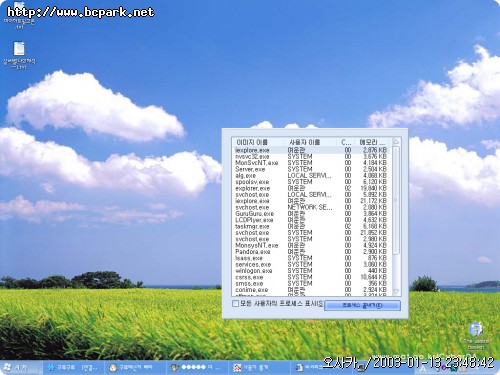This screenshot has height=375, width=500.
Task: Select the nvsvc32.exe process row
Action: (312, 157)
